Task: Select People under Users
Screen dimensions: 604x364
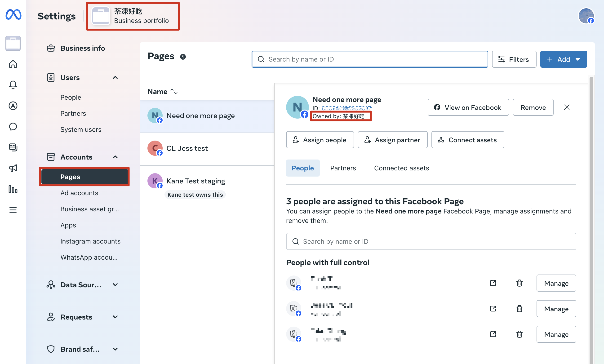Action: (x=71, y=97)
